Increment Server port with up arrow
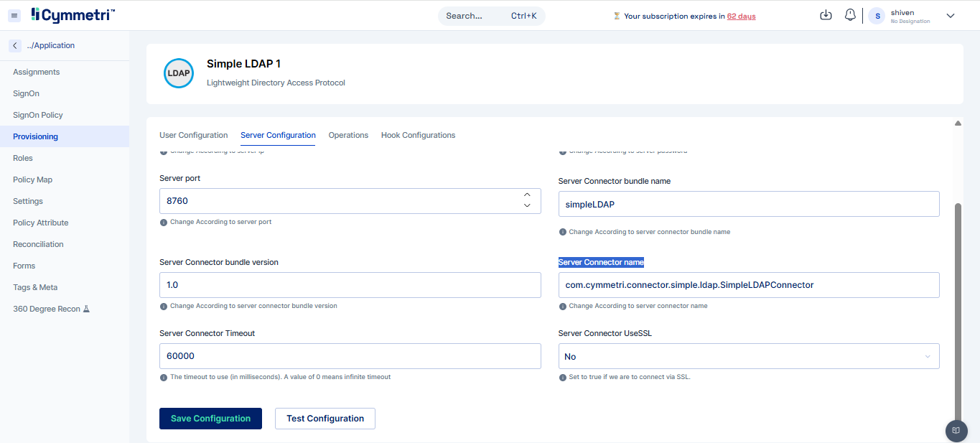 coord(527,195)
